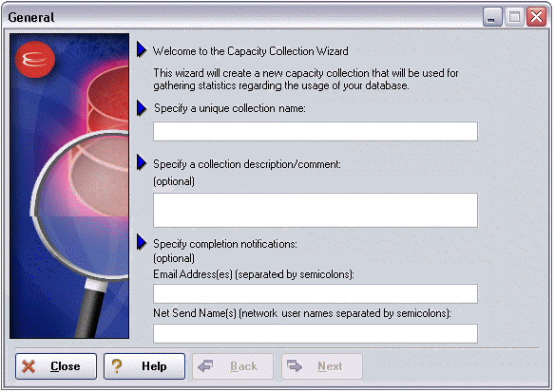Click the red Embarcadero logo icon
Viewport: 555px width, 392px height.
pyautogui.click(x=35, y=59)
